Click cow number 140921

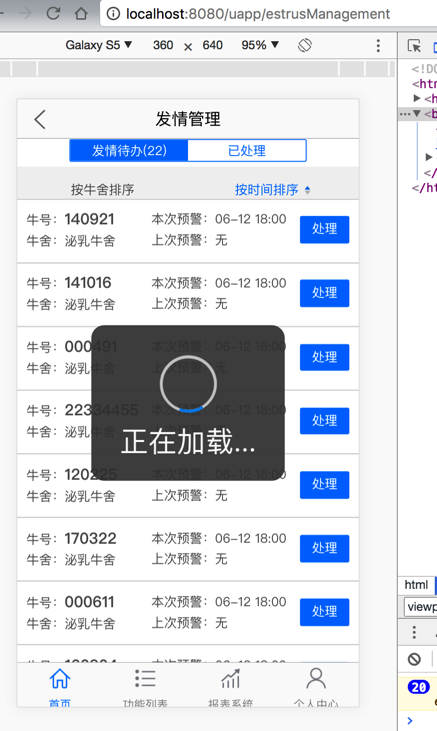pyautogui.click(x=89, y=219)
